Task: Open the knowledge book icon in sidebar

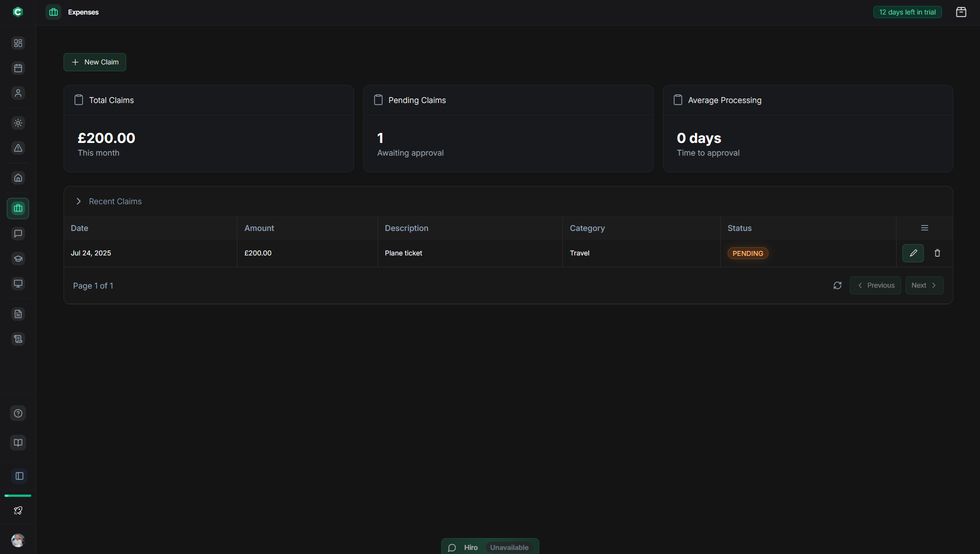Action: click(18, 442)
